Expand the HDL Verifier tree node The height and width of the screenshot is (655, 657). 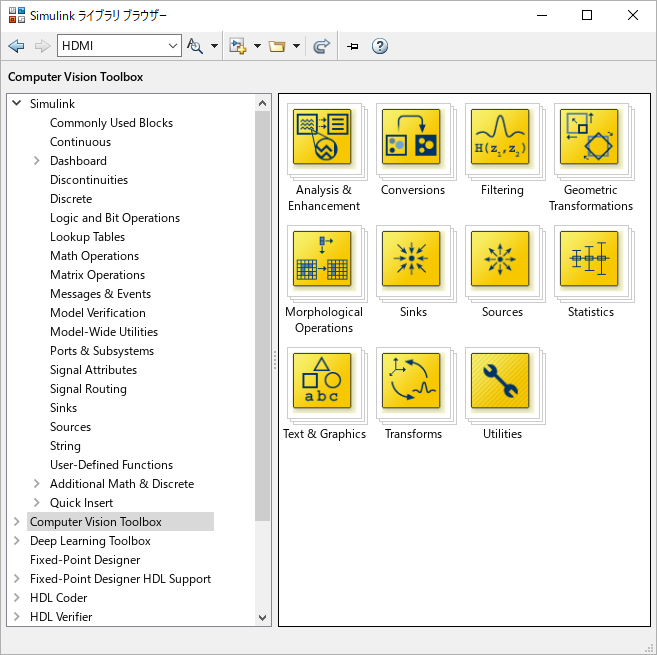[16, 616]
